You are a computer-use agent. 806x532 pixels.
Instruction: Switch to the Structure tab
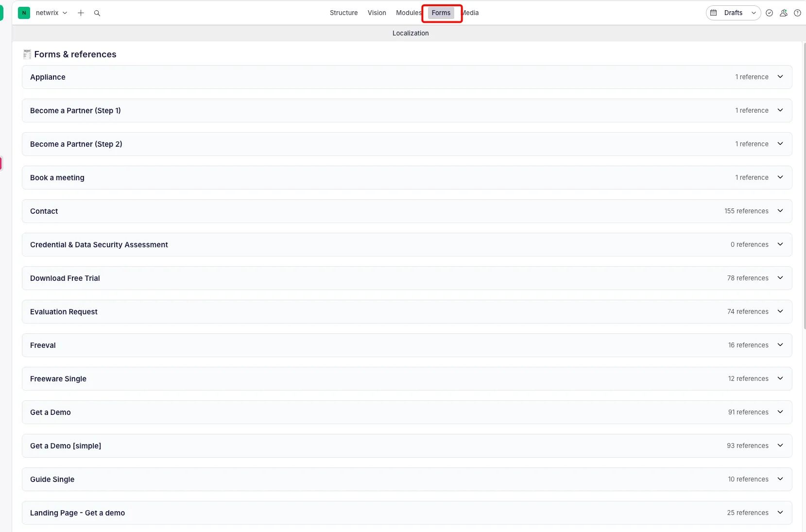point(344,13)
